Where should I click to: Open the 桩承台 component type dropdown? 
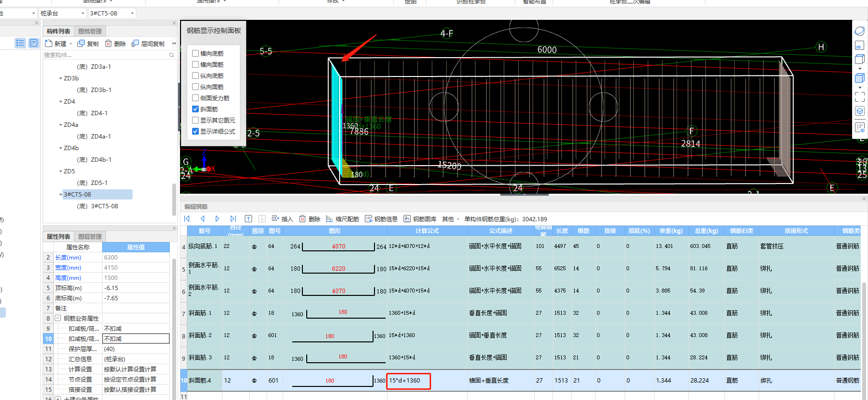pyautogui.click(x=62, y=13)
